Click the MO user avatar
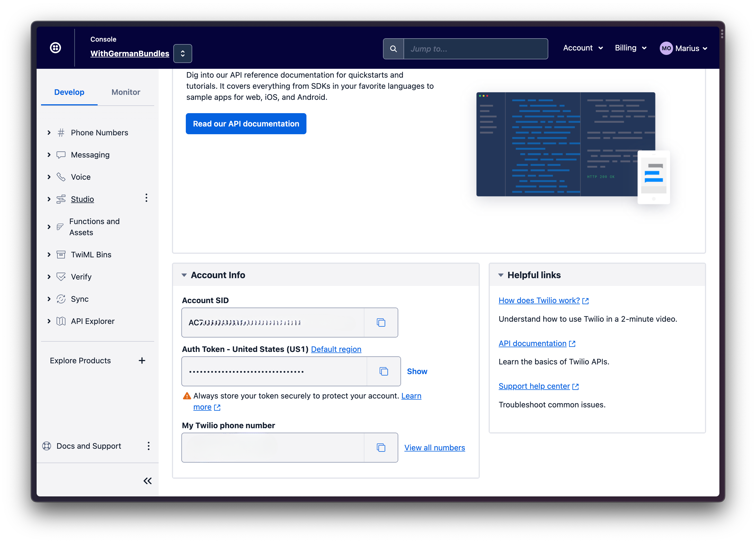756x543 pixels. [x=666, y=48]
